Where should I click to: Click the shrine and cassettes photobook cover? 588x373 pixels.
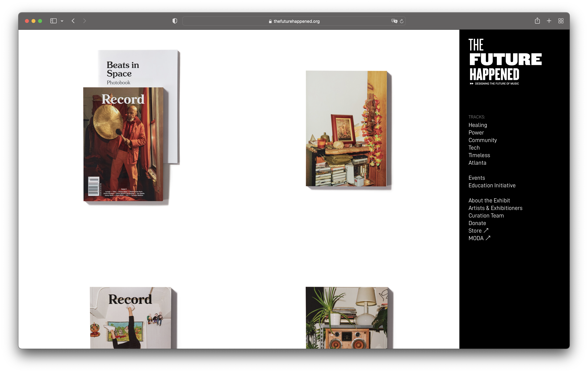(346, 129)
